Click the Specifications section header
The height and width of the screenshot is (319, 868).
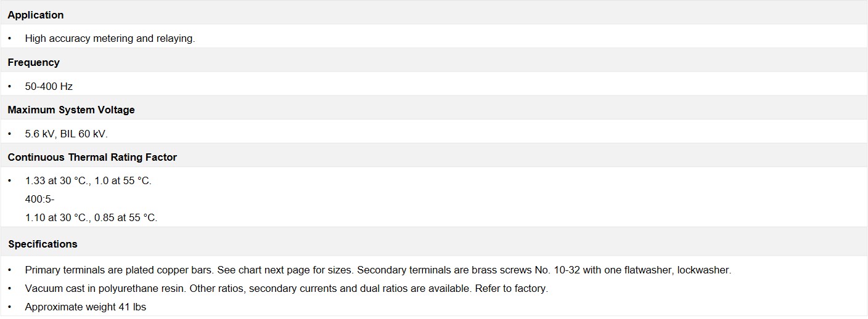(x=43, y=244)
